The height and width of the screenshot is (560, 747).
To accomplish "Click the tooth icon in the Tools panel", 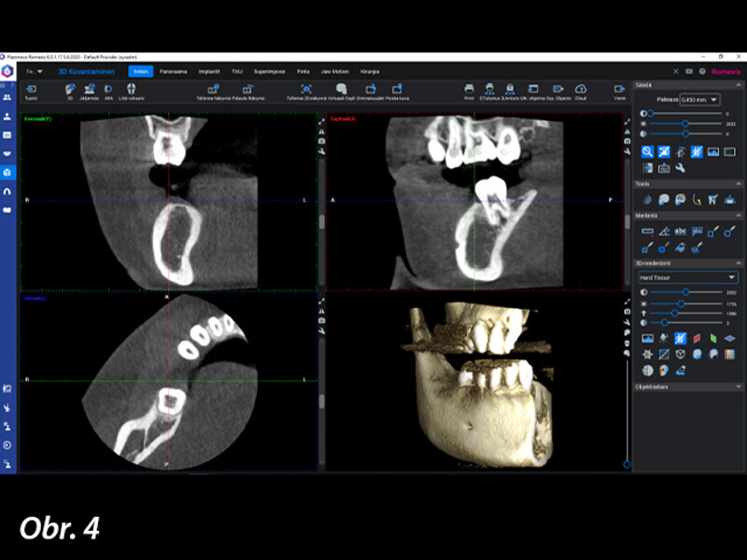I will click(713, 199).
